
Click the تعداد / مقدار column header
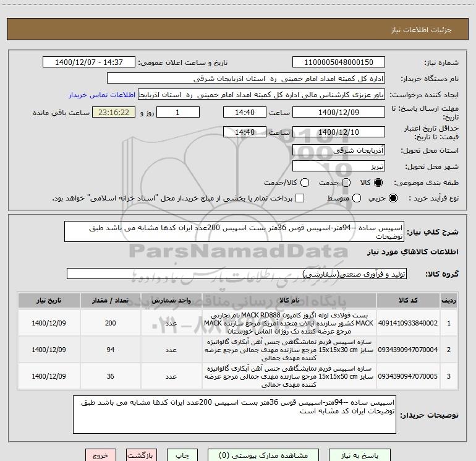pos(111,300)
